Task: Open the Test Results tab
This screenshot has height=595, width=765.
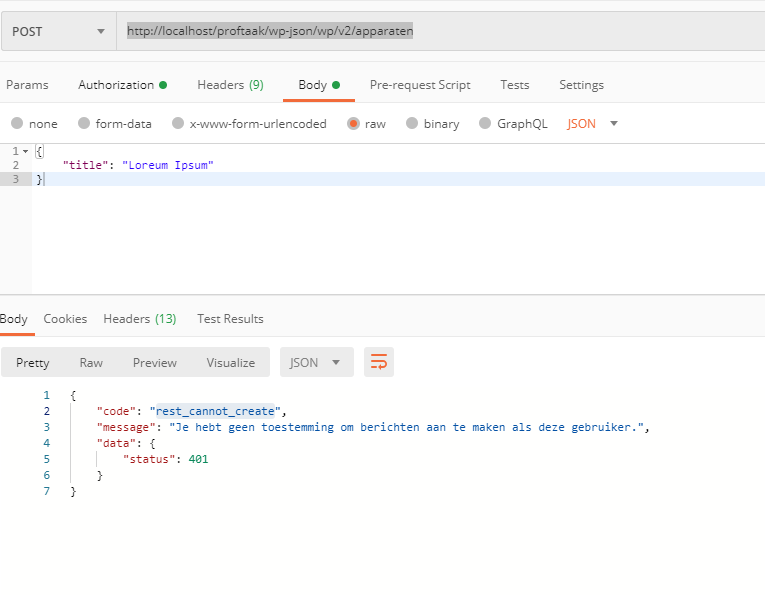Action: pos(230,319)
